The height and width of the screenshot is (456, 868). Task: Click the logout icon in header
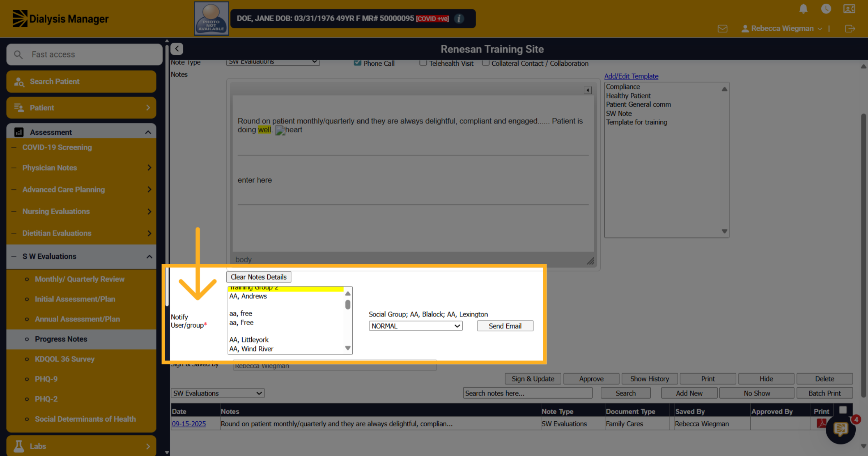(850, 29)
